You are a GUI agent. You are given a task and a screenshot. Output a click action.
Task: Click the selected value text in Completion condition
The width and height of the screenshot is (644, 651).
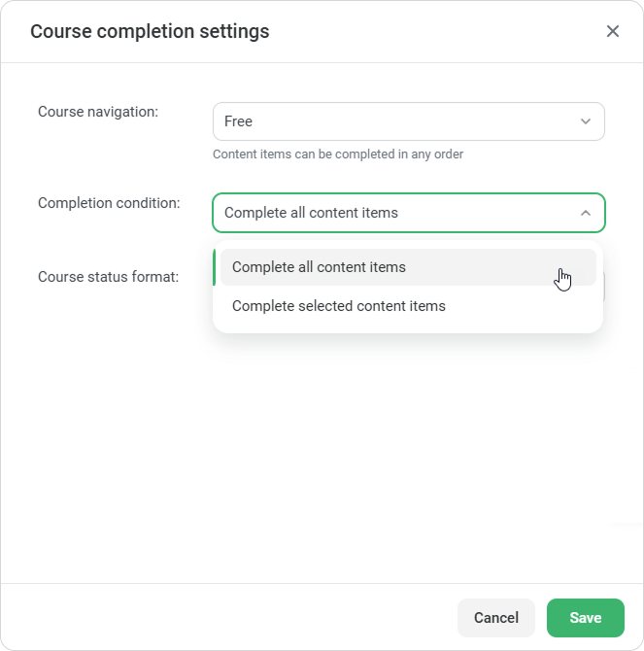click(x=311, y=213)
